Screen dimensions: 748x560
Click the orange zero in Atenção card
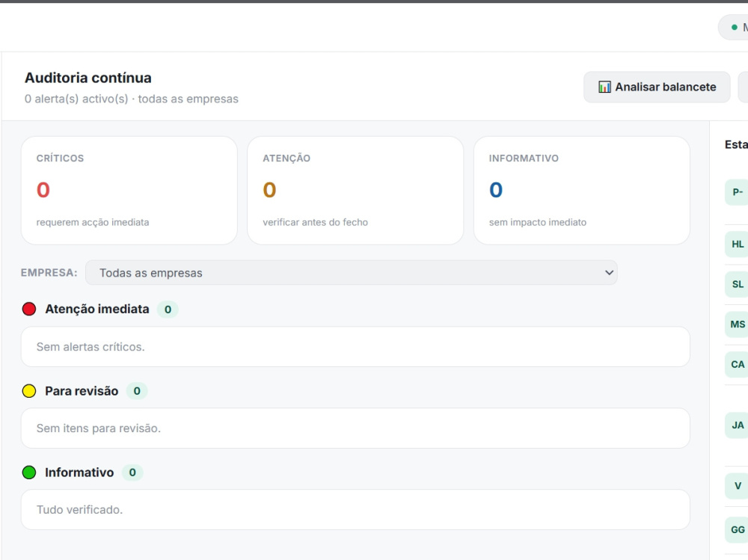click(x=269, y=190)
